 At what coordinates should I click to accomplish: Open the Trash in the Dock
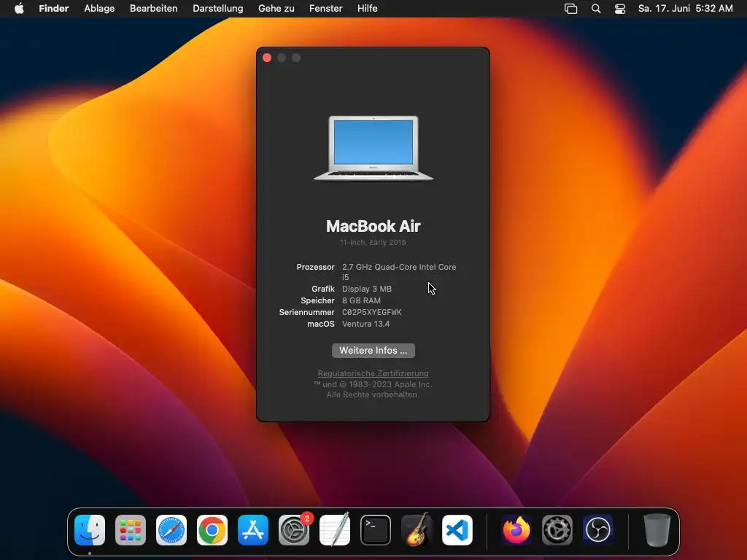pyautogui.click(x=657, y=530)
